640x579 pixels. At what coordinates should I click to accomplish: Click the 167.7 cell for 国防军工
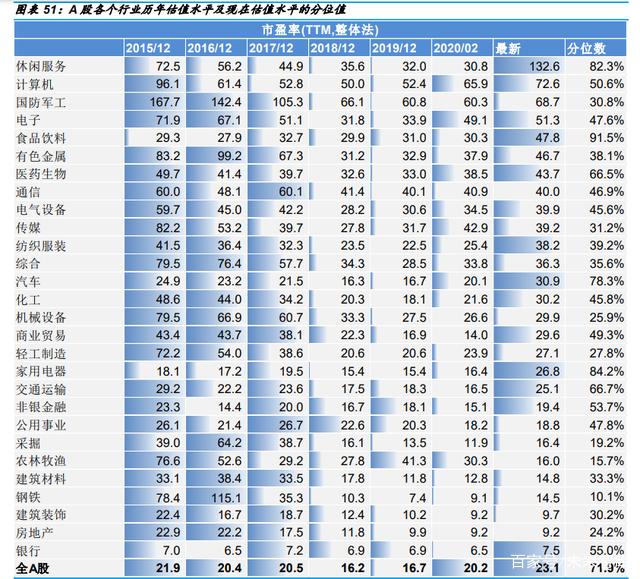[x=153, y=101]
